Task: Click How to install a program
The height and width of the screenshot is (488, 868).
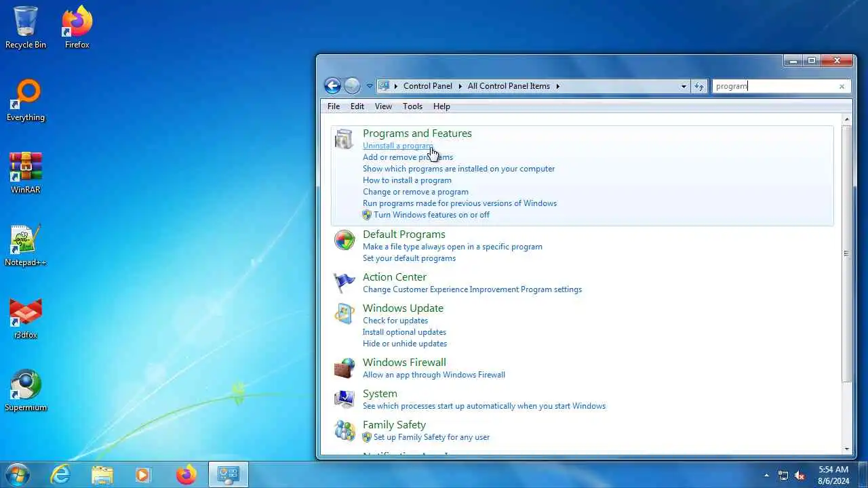Action: tap(407, 180)
